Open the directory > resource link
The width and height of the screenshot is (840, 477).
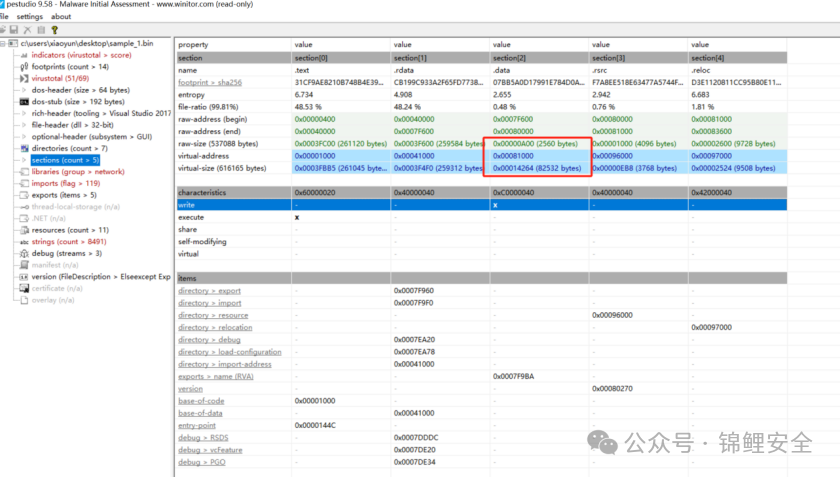pyautogui.click(x=213, y=315)
